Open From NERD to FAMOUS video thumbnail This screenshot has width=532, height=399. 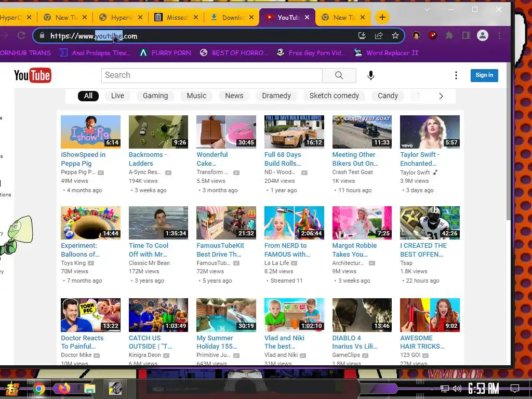click(x=294, y=223)
